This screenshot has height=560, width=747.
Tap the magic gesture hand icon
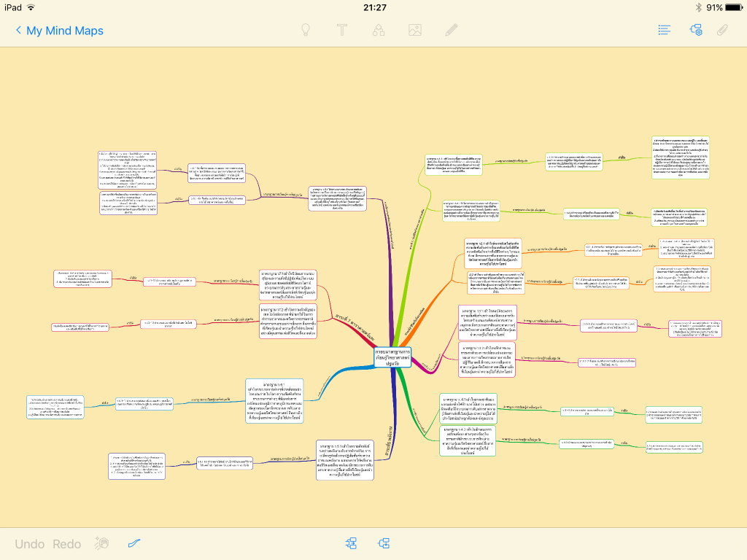click(102, 544)
